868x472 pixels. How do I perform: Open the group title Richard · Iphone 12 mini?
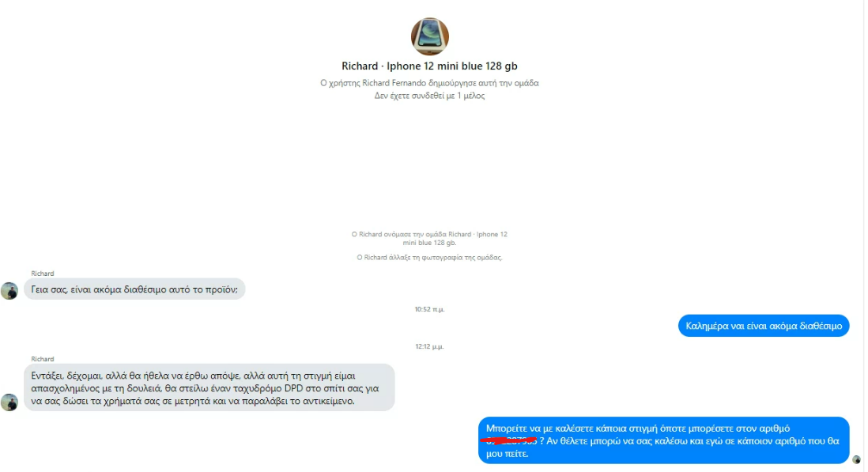click(x=429, y=66)
